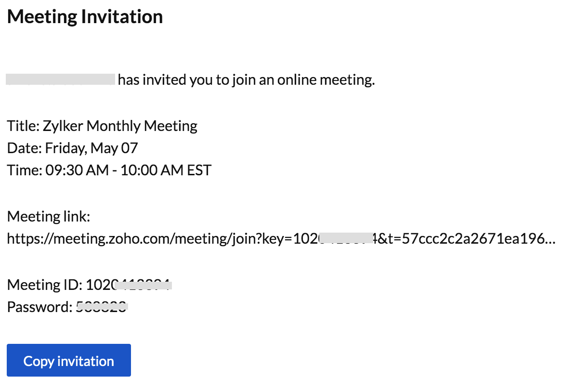
Task: Click the 'Password:' label
Action: pos(39,307)
